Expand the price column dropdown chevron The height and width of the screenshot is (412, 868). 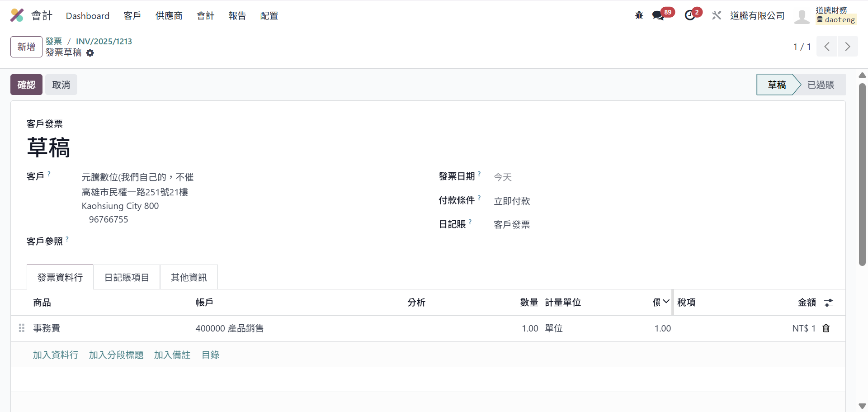(x=666, y=302)
